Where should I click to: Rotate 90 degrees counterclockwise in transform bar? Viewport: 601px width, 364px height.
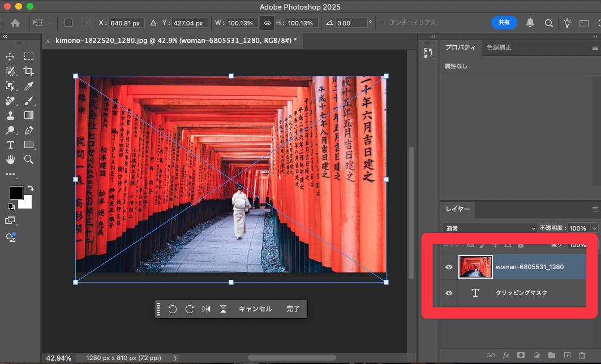tap(173, 309)
